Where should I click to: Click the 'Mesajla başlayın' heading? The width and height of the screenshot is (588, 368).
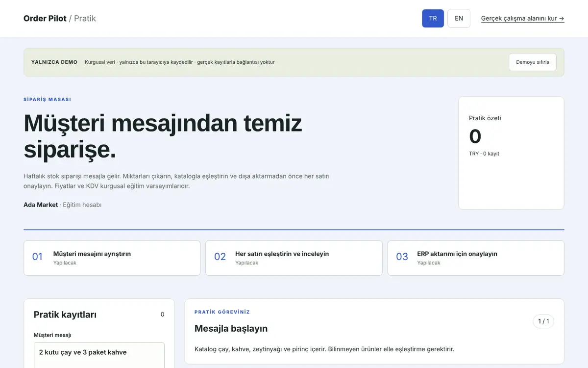click(x=231, y=328)
